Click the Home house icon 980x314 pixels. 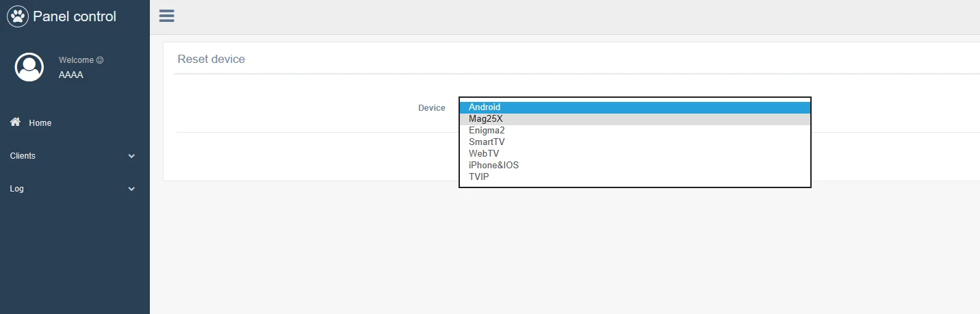click(15, 122)
